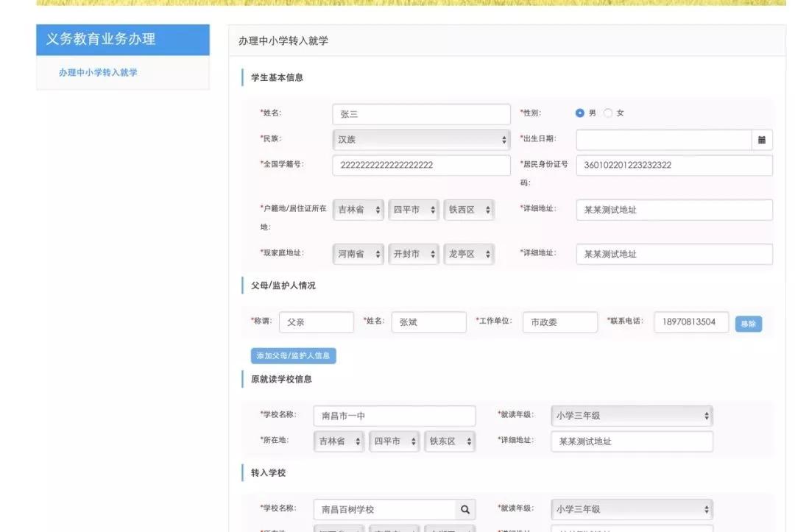This screenshot has height=532, width=795.
Task: Open the 民族 dropdown showing 汉族
Action: (421, 139)
